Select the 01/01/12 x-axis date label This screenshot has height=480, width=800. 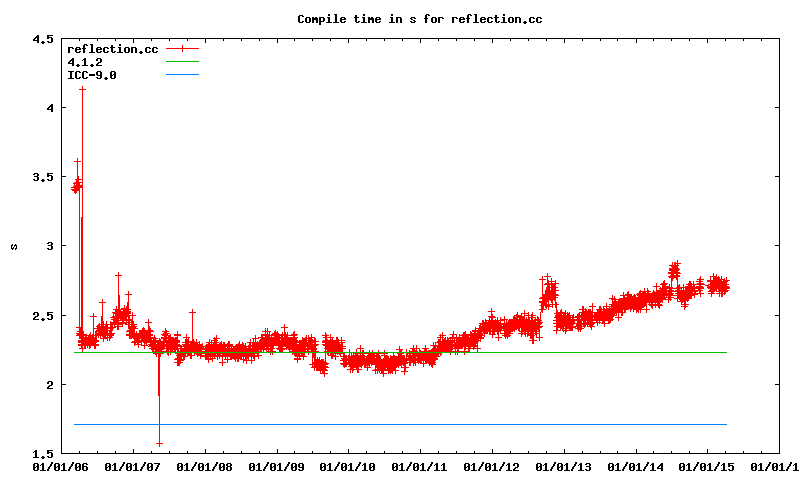(x=492, y=466)
